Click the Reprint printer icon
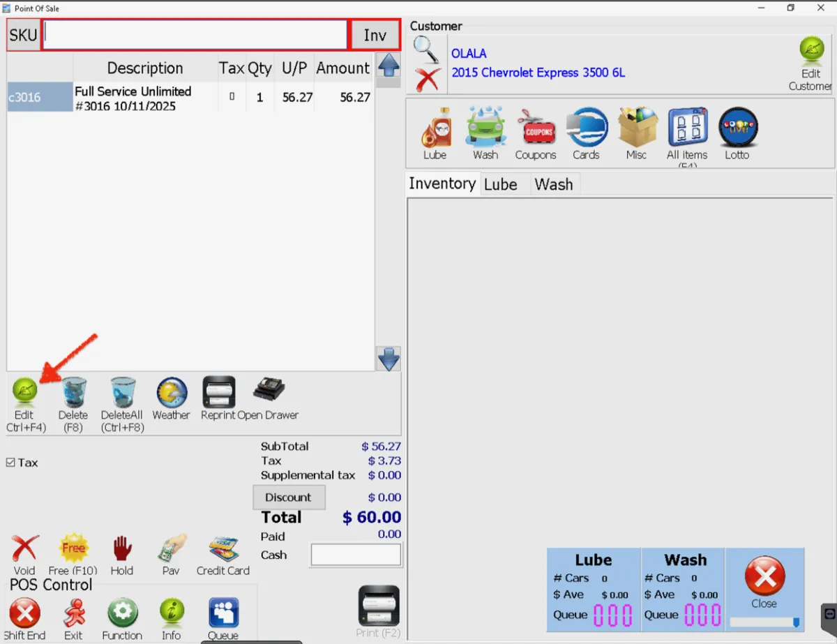837x644 pixels. (x=219, y=392)
